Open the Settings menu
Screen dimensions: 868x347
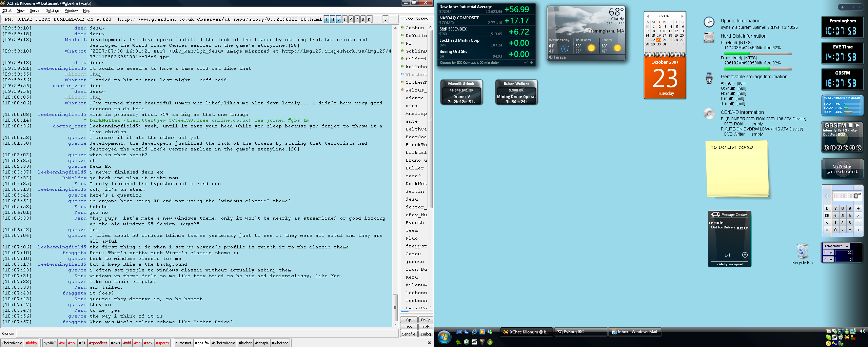(53, 11)
